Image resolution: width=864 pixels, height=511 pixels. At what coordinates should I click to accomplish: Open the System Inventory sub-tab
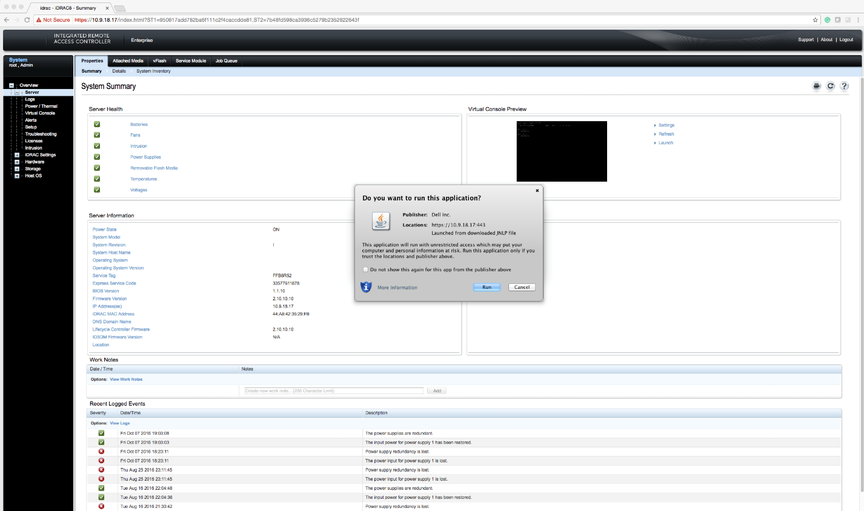tap(153, 71)
